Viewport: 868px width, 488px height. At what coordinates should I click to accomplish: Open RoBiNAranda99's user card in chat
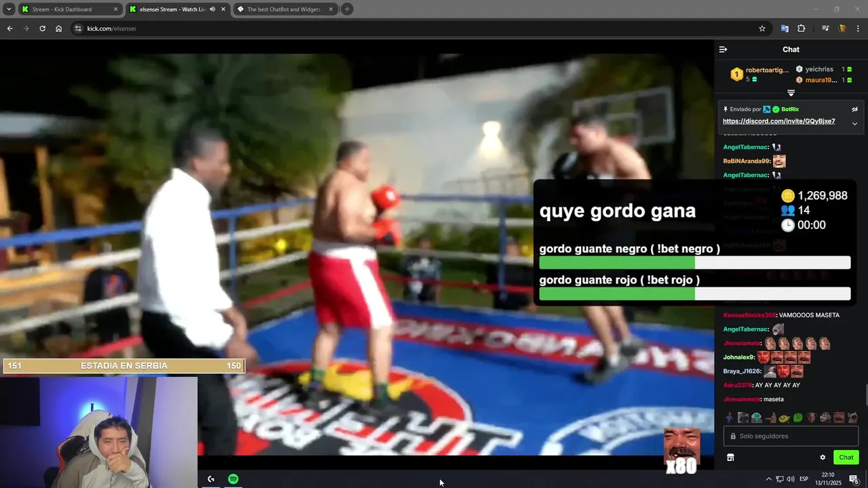pyautogui.click(x=747, y=161)
